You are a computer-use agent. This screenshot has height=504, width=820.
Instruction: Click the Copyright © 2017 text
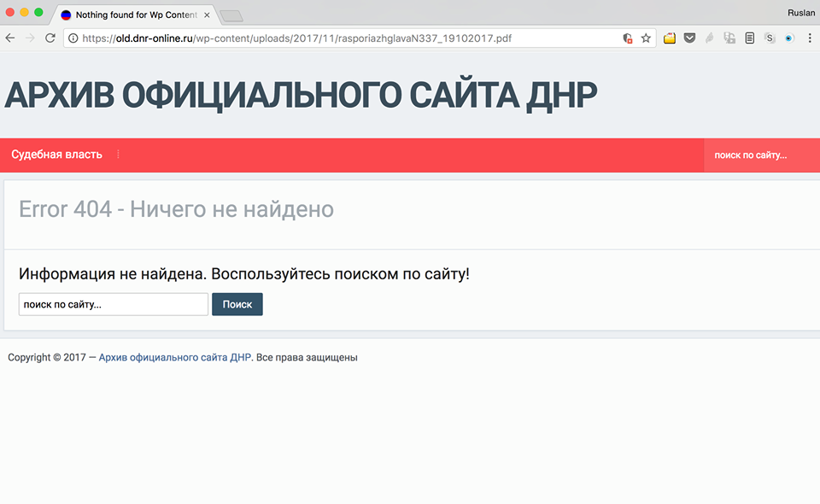pos(46,358)
